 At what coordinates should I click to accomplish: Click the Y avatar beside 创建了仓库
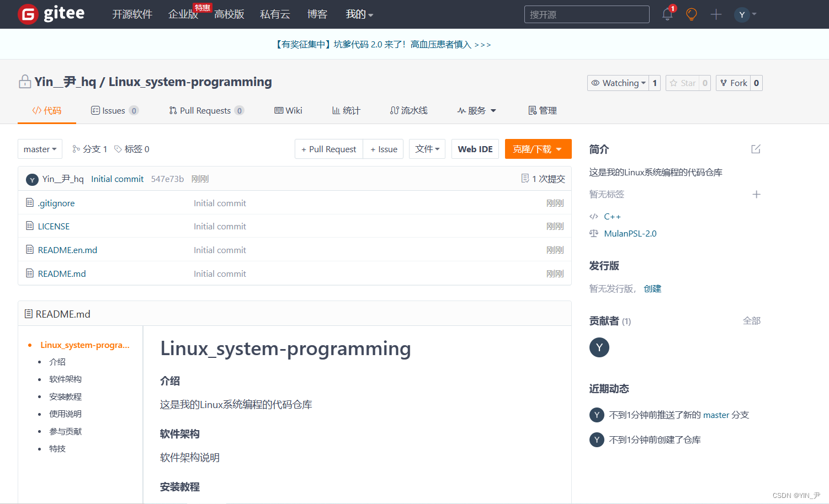pyautogui.click(x=597, y=439)
